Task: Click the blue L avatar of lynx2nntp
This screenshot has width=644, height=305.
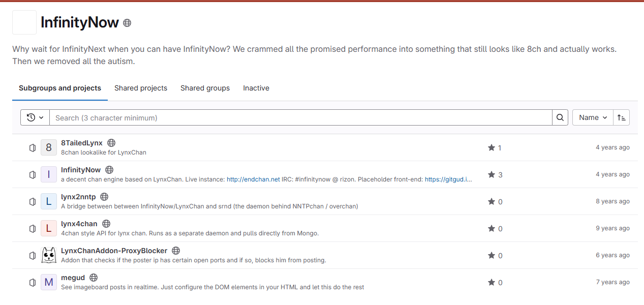Action: [49, 201]
